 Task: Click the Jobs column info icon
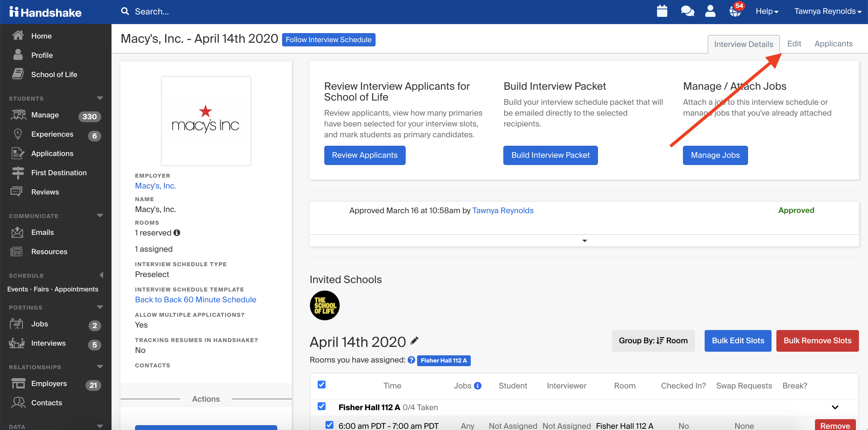click(x=477, y=385)
